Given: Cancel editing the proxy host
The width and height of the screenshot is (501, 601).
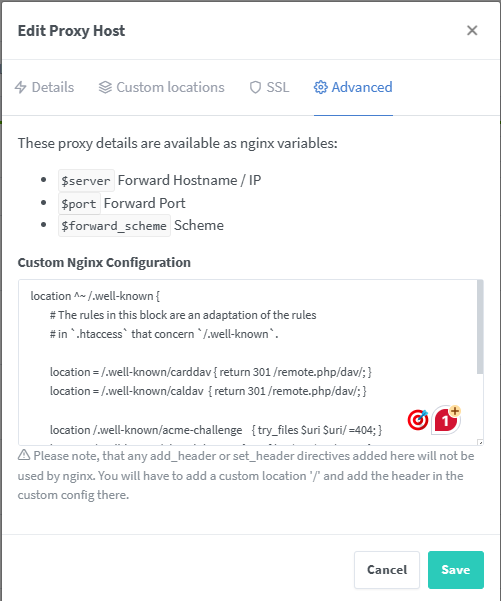Looking at the screenshot, I should (x=387, y=570).
